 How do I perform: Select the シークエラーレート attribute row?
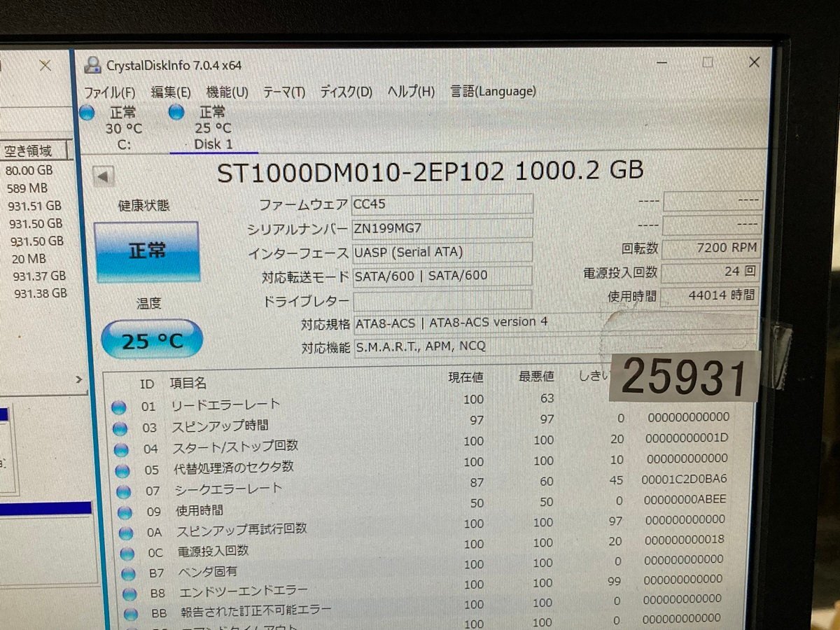tap(427, 484)
